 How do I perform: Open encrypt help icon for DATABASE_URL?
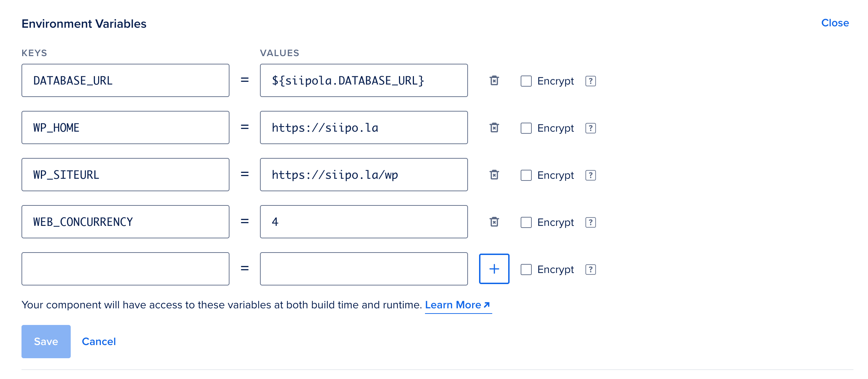click(x=590, y=81)
